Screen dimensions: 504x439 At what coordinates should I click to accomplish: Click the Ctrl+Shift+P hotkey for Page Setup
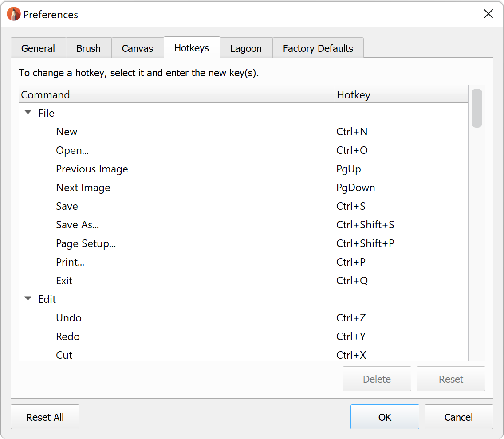click(x=365, y=243)
